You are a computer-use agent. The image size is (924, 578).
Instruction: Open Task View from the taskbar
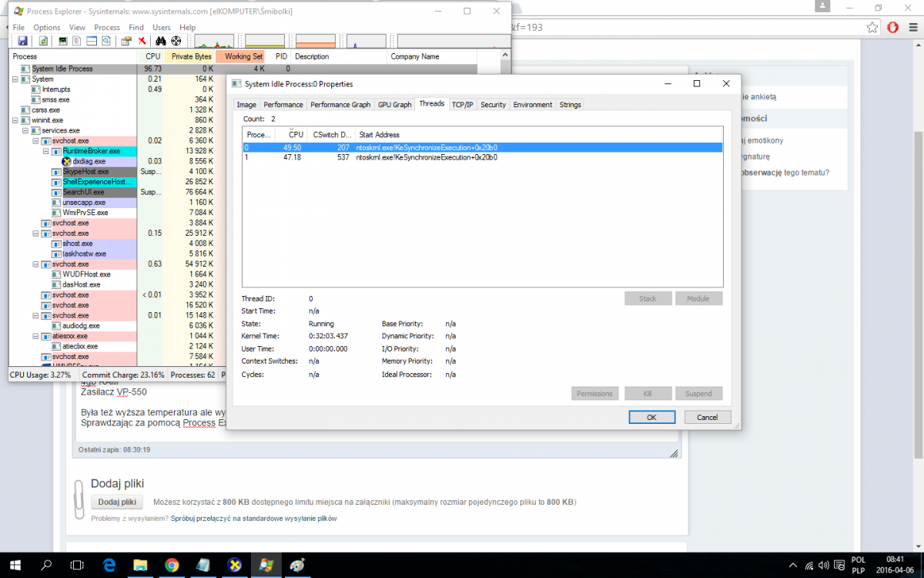click(x=77, y=565)
